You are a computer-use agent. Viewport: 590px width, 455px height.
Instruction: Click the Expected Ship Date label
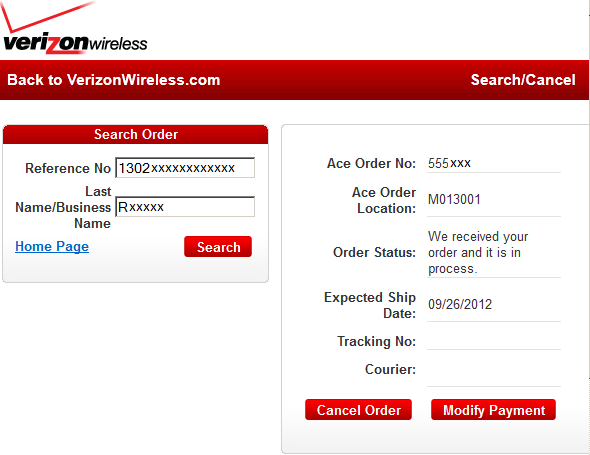[370, 305]
